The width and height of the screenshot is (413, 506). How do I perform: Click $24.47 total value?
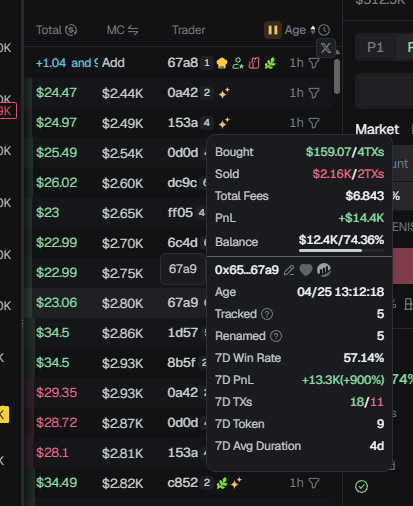click(x=56, y=93)
